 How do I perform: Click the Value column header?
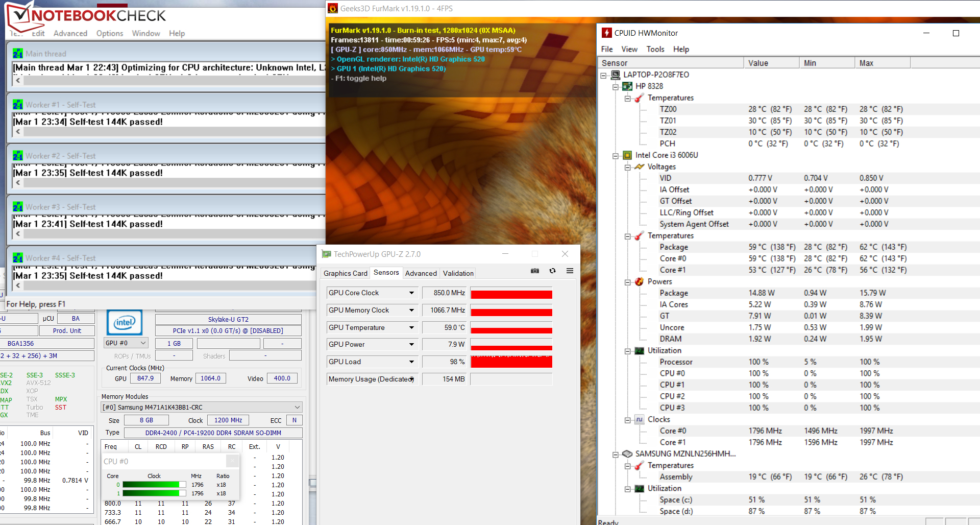click(x=771, y=63)
